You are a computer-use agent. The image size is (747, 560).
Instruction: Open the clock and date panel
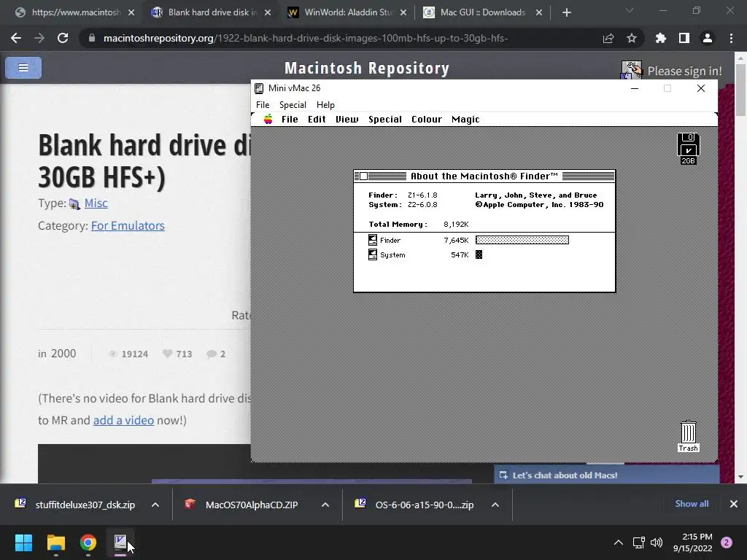coord(692,542)
